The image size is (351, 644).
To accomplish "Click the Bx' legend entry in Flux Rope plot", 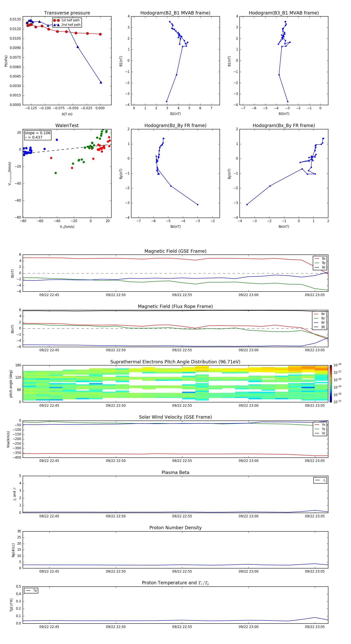I will pyautogui.click(x=320, y=314).
